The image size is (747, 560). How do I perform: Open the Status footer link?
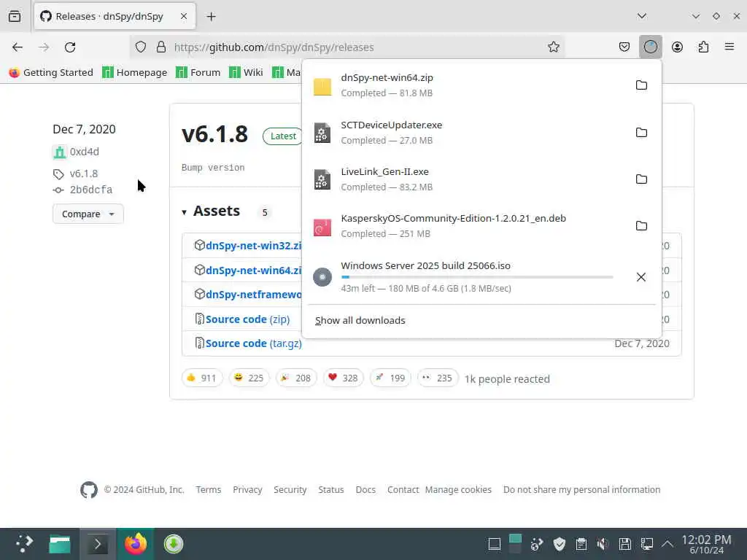coord(331,489)
